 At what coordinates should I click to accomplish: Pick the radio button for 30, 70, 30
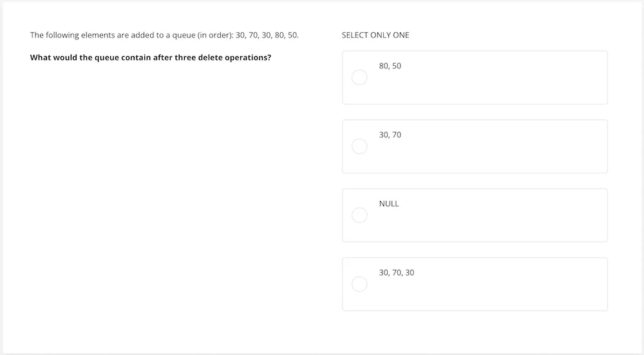pyautogui.click(x=359, y=284)
